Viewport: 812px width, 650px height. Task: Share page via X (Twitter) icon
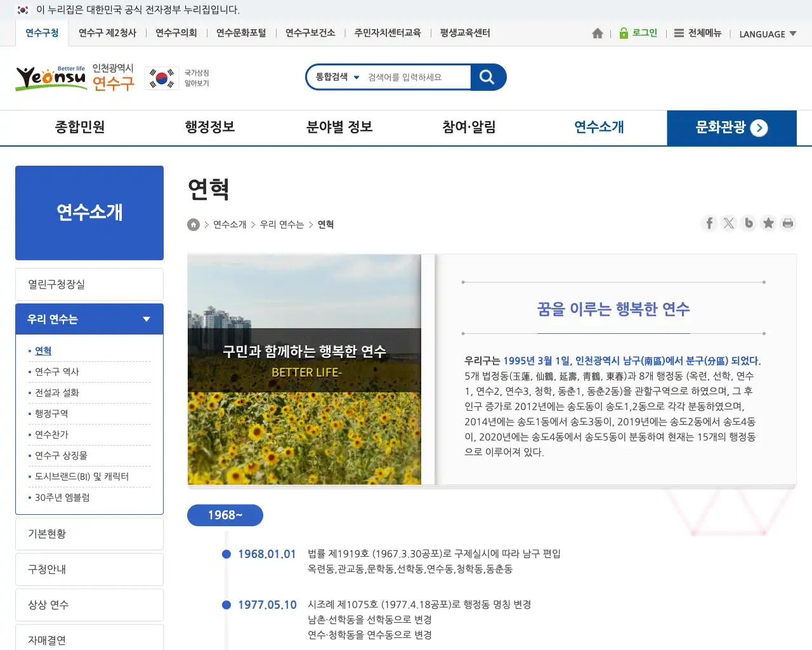tap(729, 223)
